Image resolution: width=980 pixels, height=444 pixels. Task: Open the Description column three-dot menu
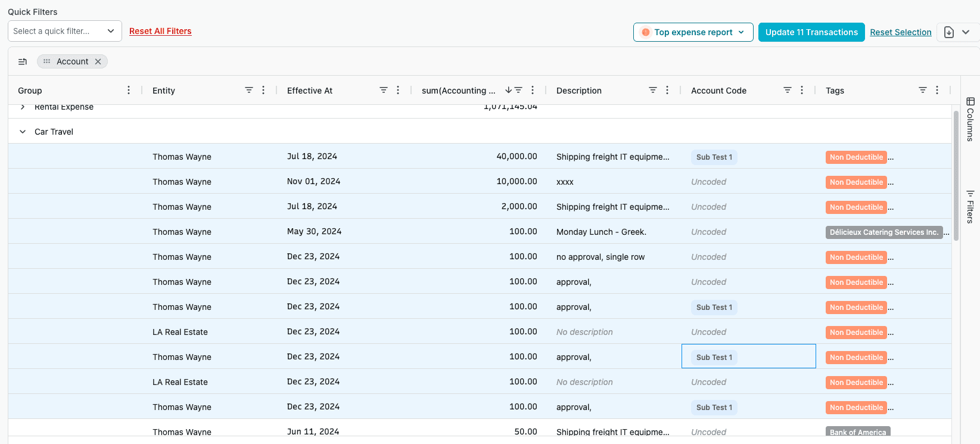point(667,90)
